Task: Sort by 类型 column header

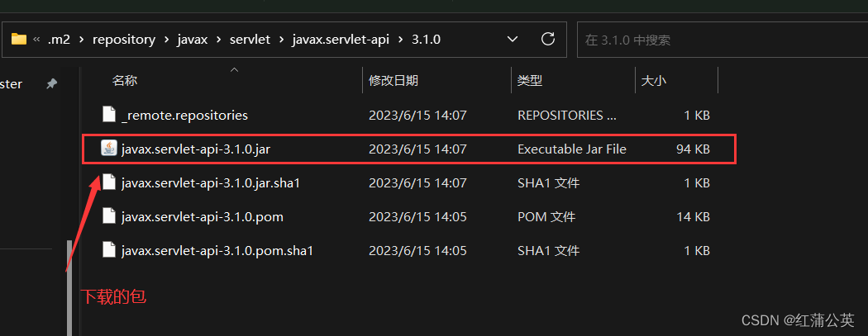Action: [530, 81]
